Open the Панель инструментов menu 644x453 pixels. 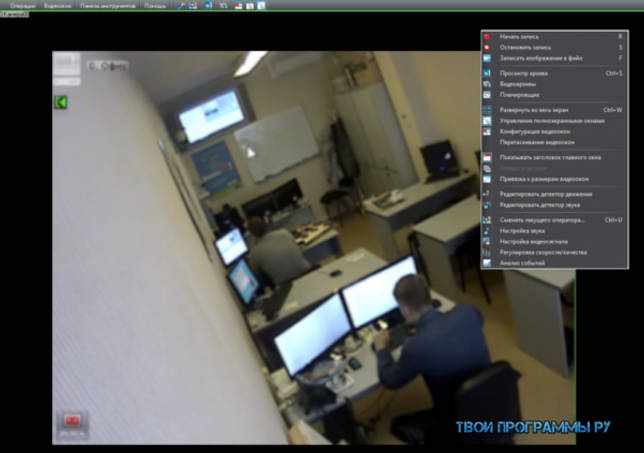tap(108, 6)
